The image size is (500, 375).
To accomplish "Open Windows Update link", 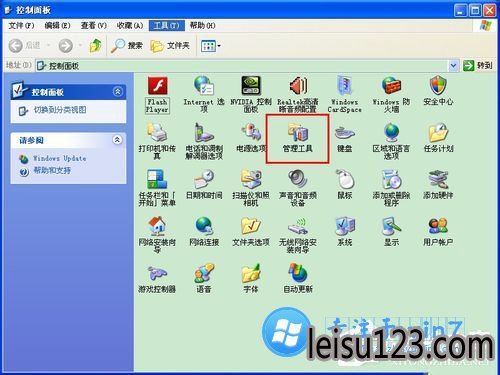I will 59,158.
